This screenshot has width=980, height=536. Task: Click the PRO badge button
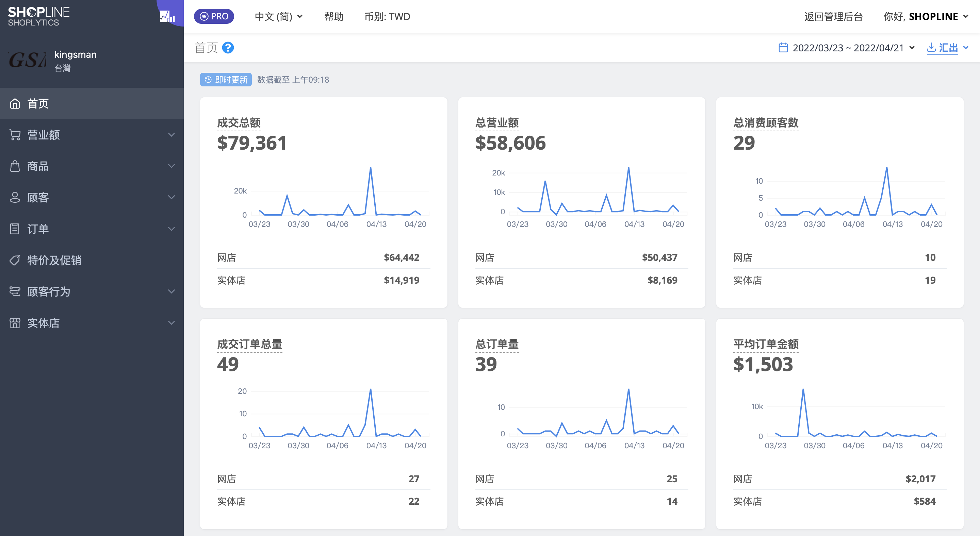[x=214, y=16]
